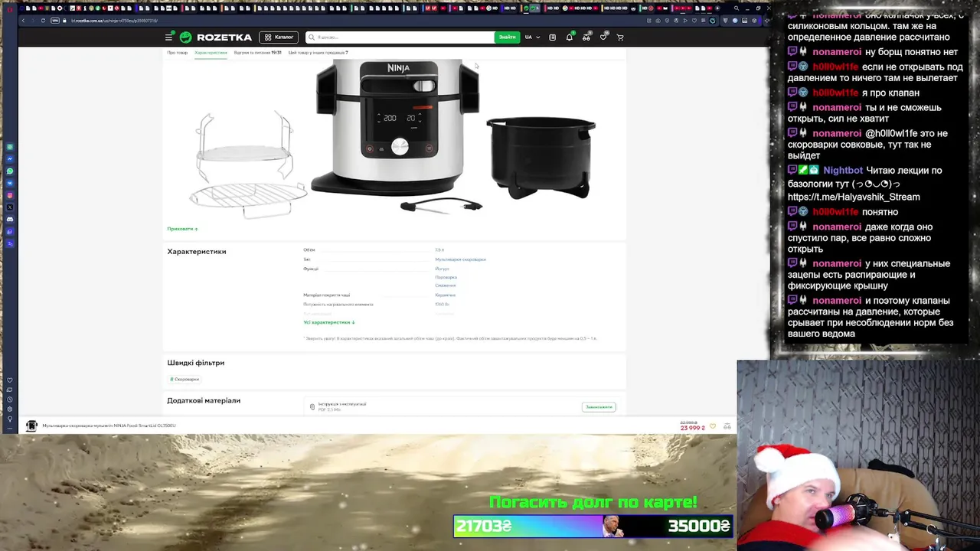Click the 23 999 ₴ price
Viewport: 980px width, 551px height.
pos(692,428)
